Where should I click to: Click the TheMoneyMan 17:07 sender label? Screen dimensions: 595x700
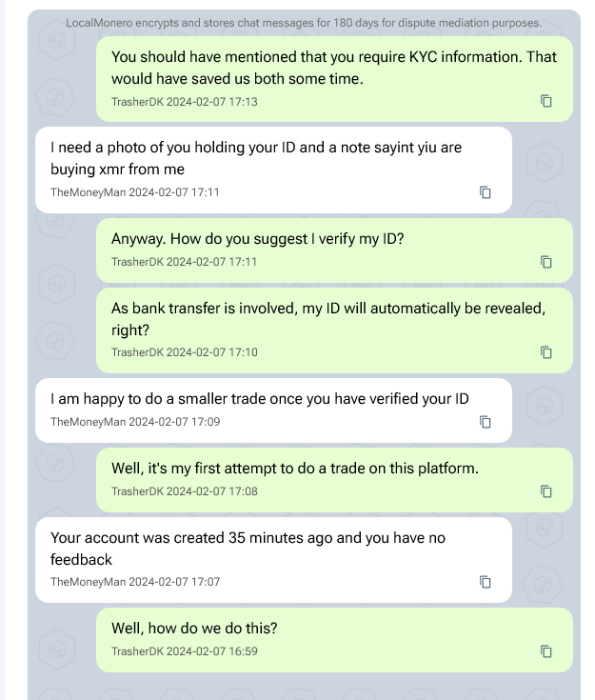(x=88, y=582)
